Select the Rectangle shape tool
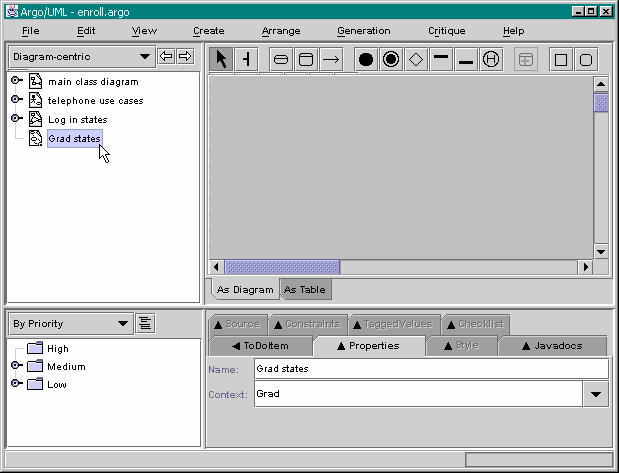Viewport: 619px width, 473px height. 561,60
